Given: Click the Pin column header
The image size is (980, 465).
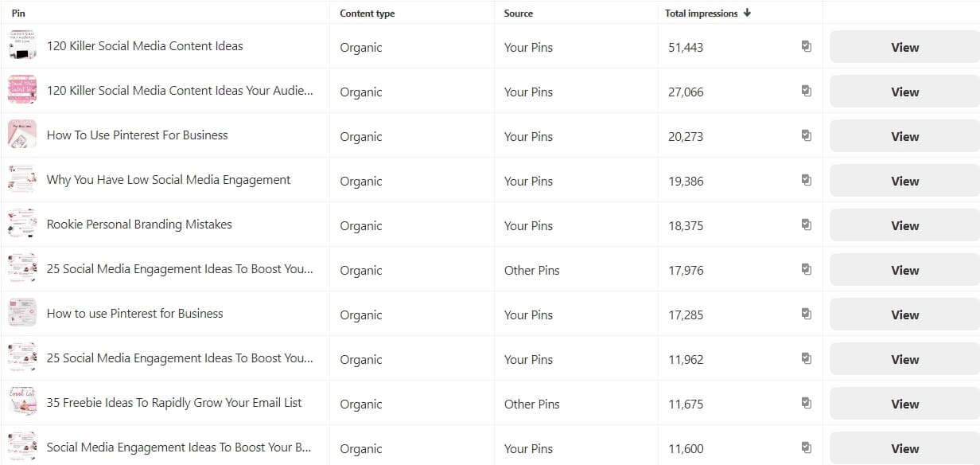Looking at the screenshot, I should 18,14.
